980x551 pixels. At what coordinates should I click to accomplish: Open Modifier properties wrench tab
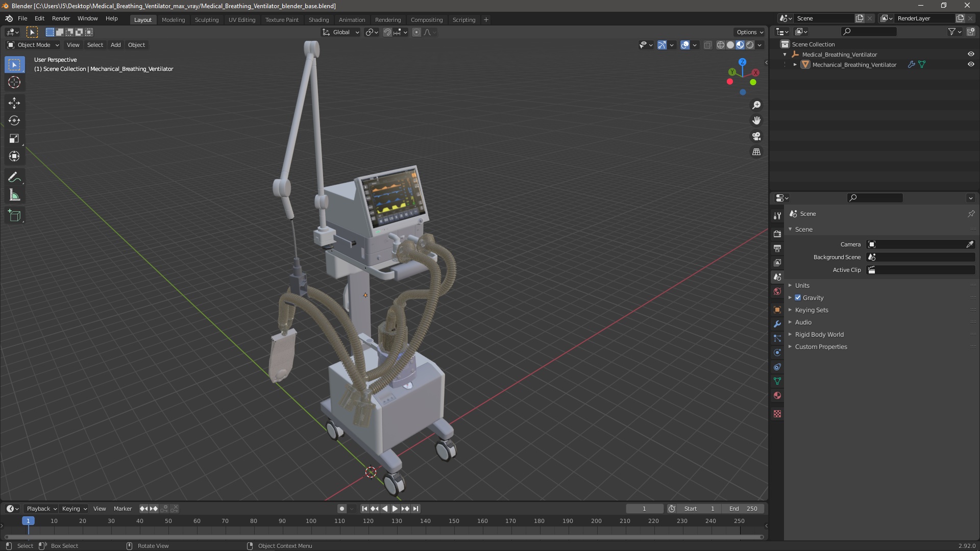(x=777, y=324)
